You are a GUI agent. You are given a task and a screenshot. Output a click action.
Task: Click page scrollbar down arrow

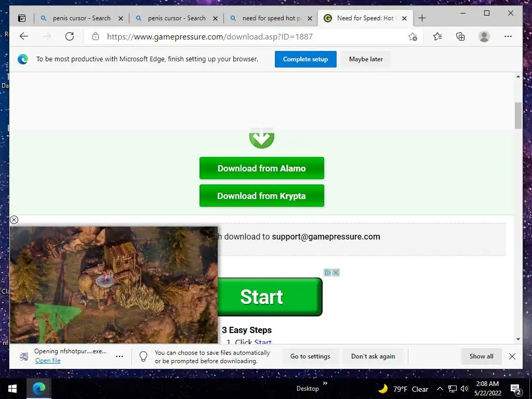(x=518, y=339)
